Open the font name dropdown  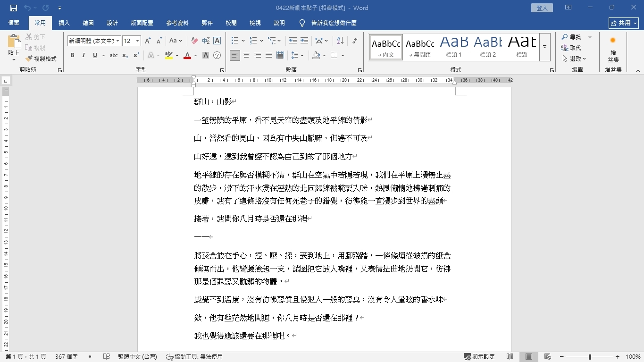(x=118, y=41)
